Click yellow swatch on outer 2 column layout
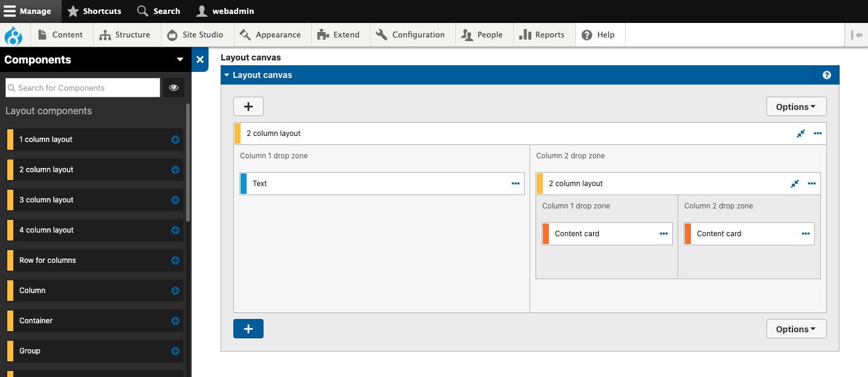868x377 pixels. [238, 134]
